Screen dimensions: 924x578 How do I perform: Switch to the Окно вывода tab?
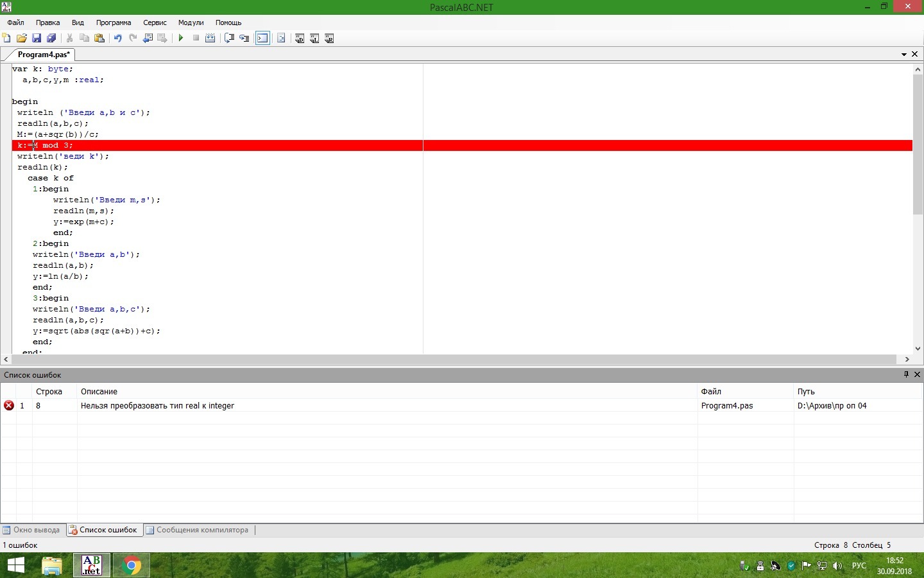(x=31, y=530)
